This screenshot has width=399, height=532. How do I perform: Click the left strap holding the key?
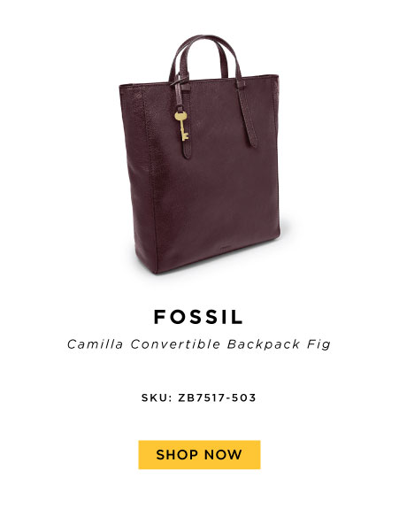(182, 120)
